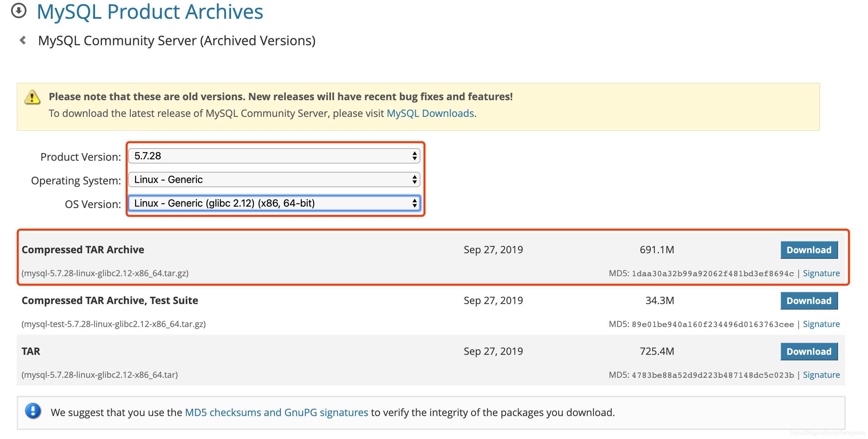Download the 725.4M TAR file
This screenshot has height=439, width=868.
(x=808, y=351)
